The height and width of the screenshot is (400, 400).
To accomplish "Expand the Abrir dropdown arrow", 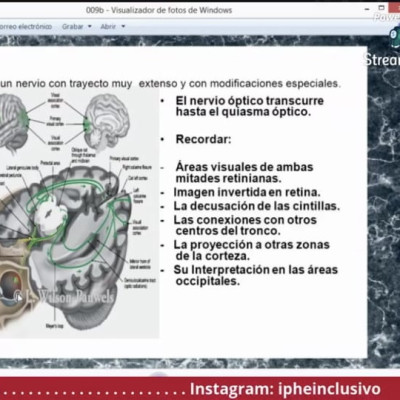I will pos(123,26).
